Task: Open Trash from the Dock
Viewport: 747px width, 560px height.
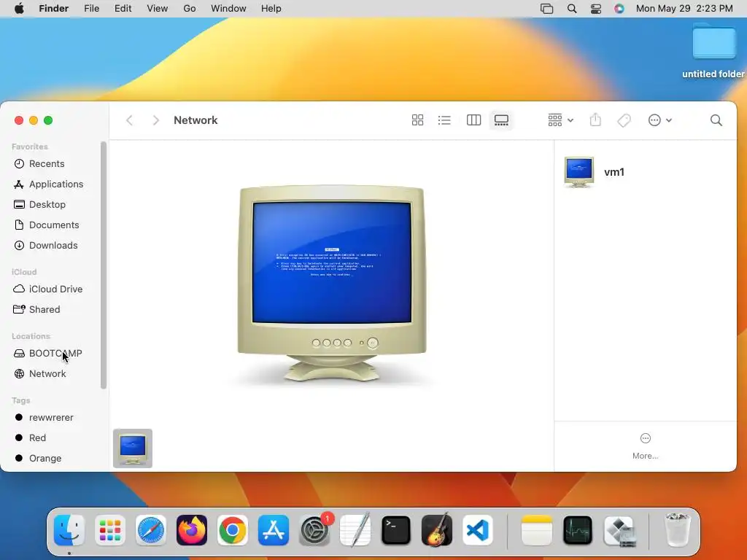Action: click(677, 530)
